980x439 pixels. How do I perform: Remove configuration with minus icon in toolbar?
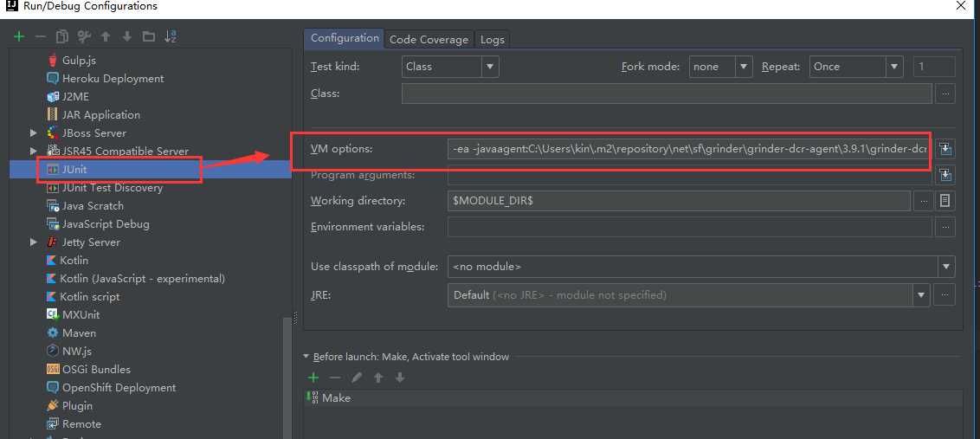[41, 37]
